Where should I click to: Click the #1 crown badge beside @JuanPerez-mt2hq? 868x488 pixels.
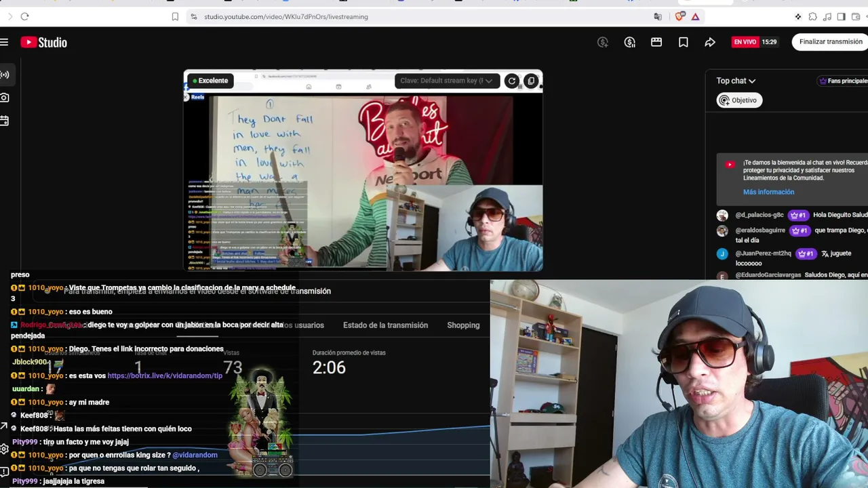pyautogui.click(x=805, y=253)
